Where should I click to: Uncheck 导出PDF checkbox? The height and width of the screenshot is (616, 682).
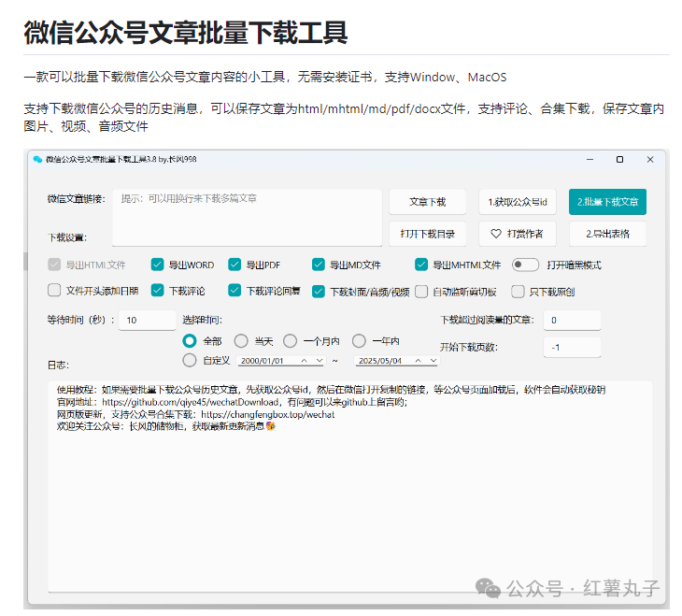click(234, 265)
